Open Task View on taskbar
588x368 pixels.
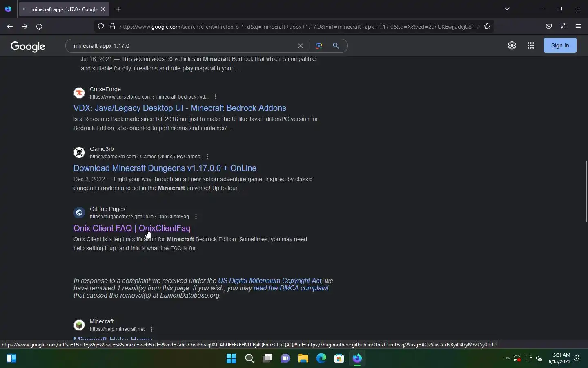click(267, 358)
